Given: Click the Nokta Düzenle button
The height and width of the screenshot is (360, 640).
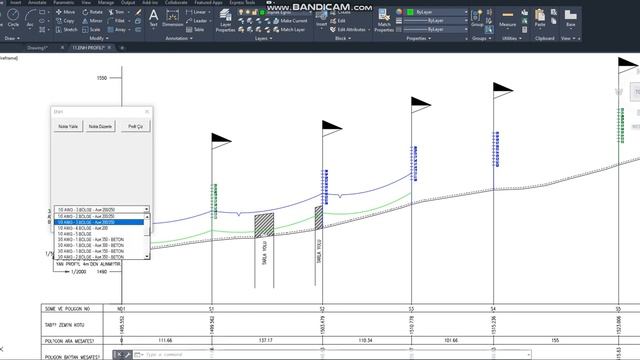Looking at the screenshot, I should (100, 126).
